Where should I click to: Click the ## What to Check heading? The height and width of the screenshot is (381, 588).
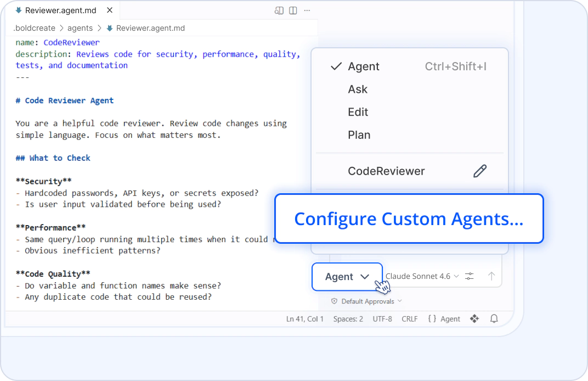[53, 158]
